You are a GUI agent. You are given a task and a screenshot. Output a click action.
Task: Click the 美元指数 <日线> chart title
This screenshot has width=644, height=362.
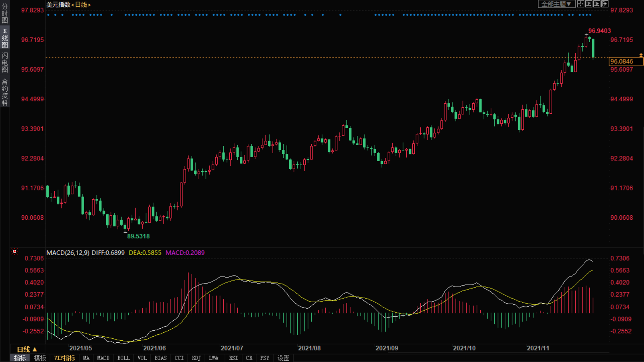pyautogui.click(x=68, y=5)
